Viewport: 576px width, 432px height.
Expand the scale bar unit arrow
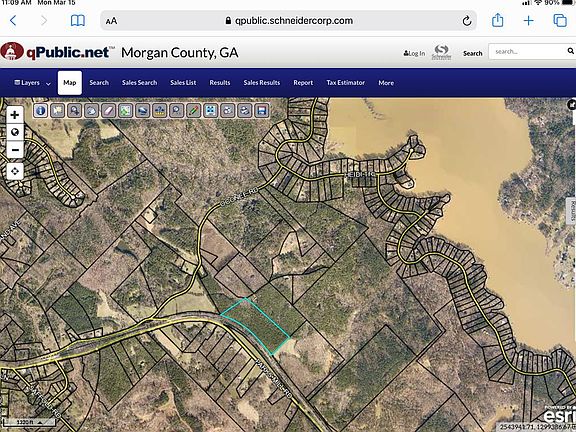(x=40, y=422)
